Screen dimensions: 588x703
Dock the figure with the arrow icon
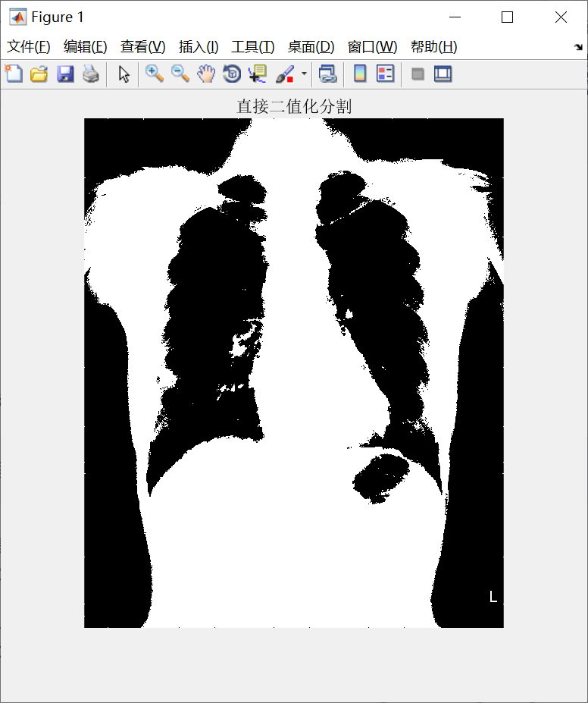pos(578,46)
